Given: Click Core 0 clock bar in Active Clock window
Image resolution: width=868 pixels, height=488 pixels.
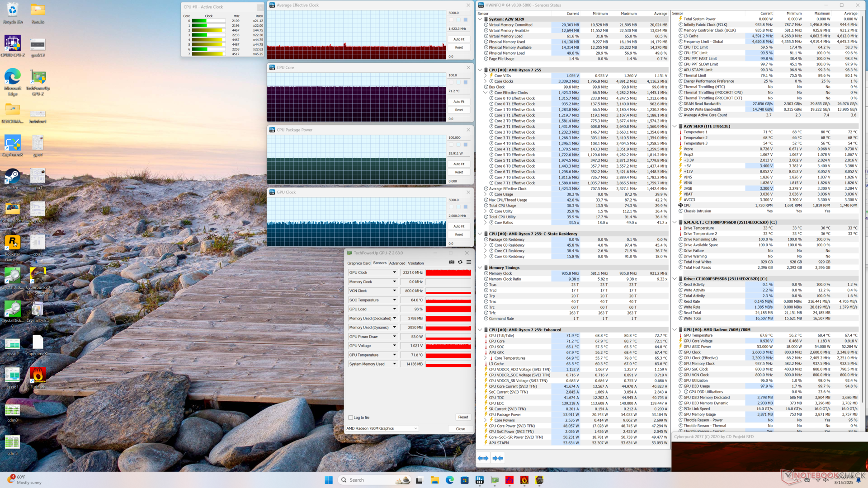Looking at the screenshot, I should pos(208,21).
